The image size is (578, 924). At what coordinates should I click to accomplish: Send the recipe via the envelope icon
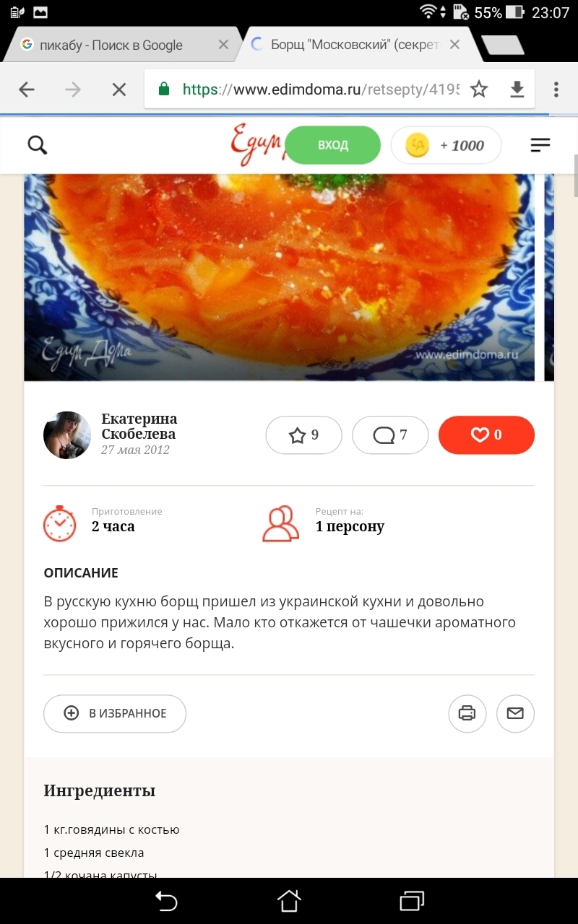(x=515, y=713)
